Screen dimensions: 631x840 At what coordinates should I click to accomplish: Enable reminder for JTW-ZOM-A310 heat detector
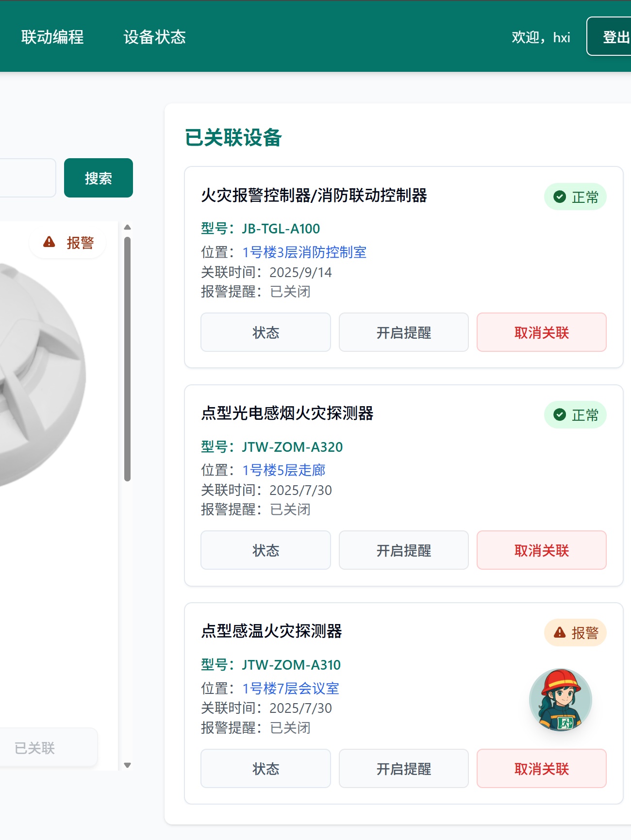coord(403,768)
